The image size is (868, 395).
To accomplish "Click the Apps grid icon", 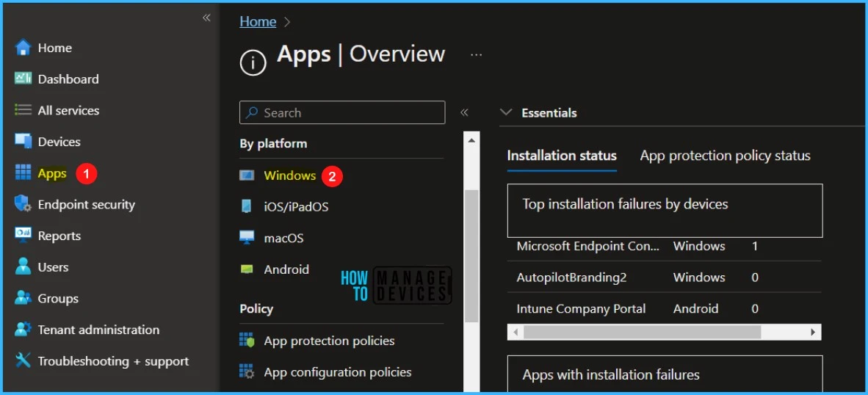I will [23, 173].
